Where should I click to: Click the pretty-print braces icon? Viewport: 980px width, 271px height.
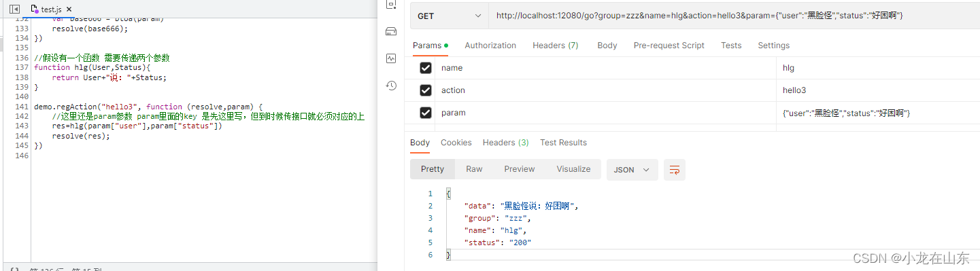tap(14, 269)
